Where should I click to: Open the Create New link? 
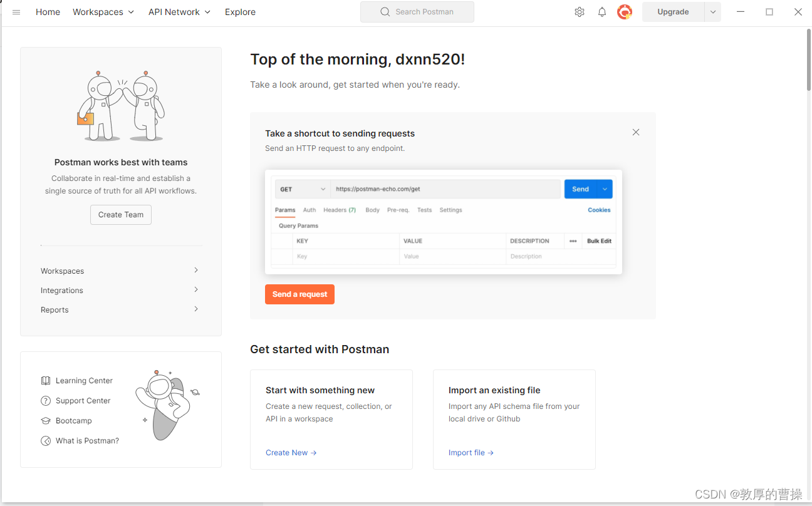(x=291, y=453)
